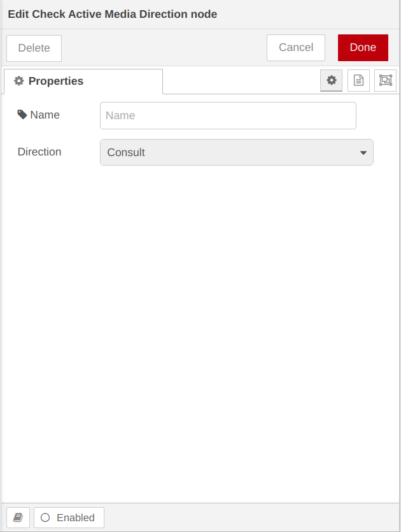Click the Edit Check Active Media Direction title
Viewport: 401px width, 532px height.
point(113,14)
